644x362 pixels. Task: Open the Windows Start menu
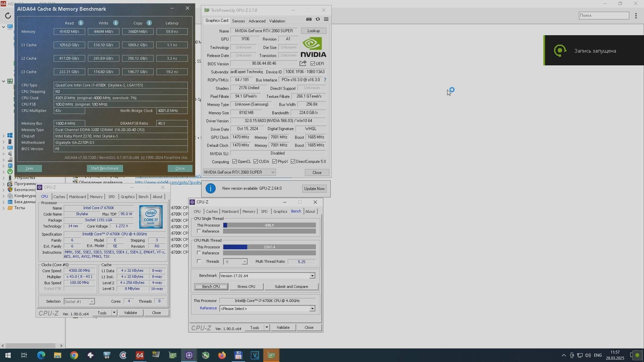tap(8, 355)
